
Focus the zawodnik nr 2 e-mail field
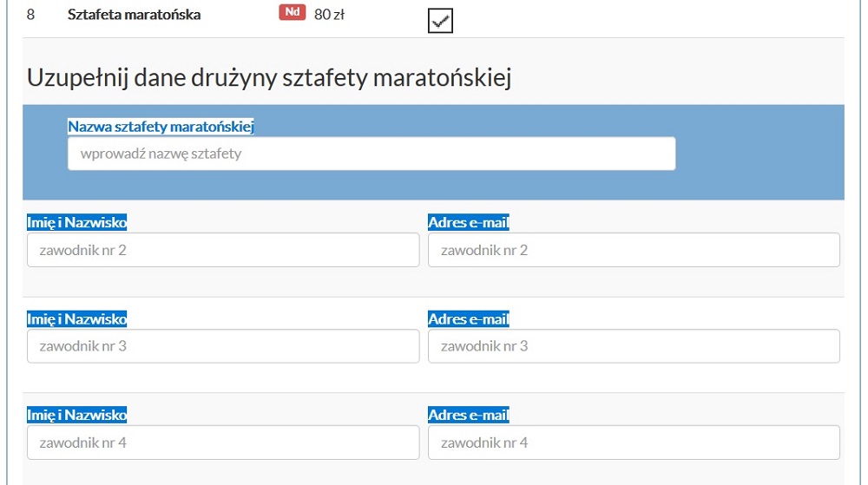634,250
